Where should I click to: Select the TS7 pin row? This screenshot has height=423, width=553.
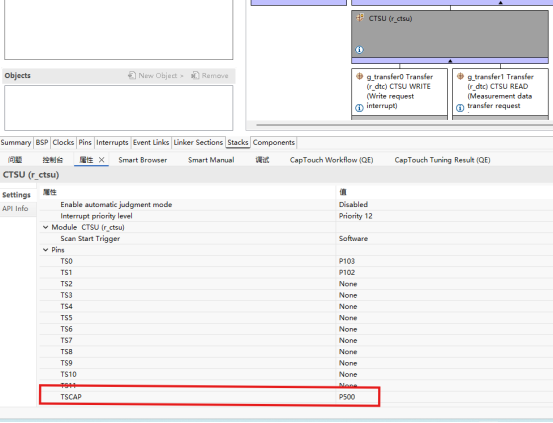[x=296, y=340]
